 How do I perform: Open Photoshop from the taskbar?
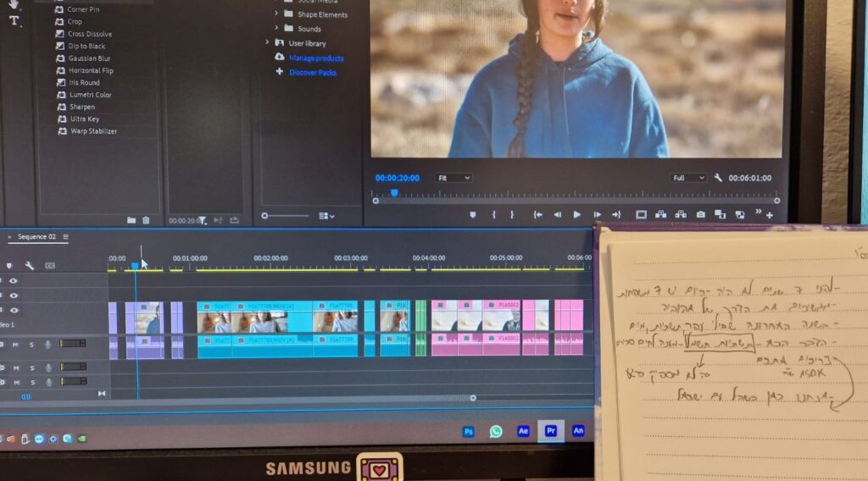(x=468, y=431)
